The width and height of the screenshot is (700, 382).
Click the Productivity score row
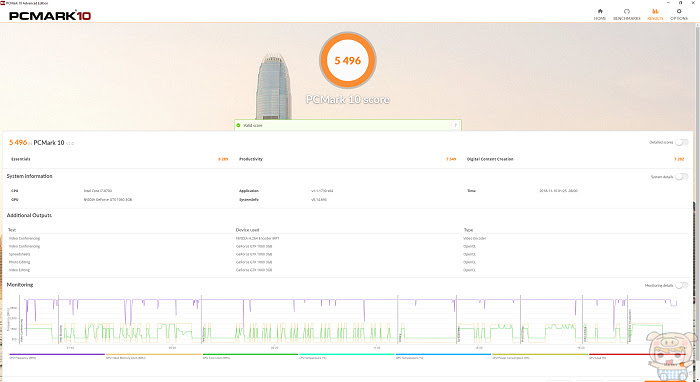[x=347, y=159]
